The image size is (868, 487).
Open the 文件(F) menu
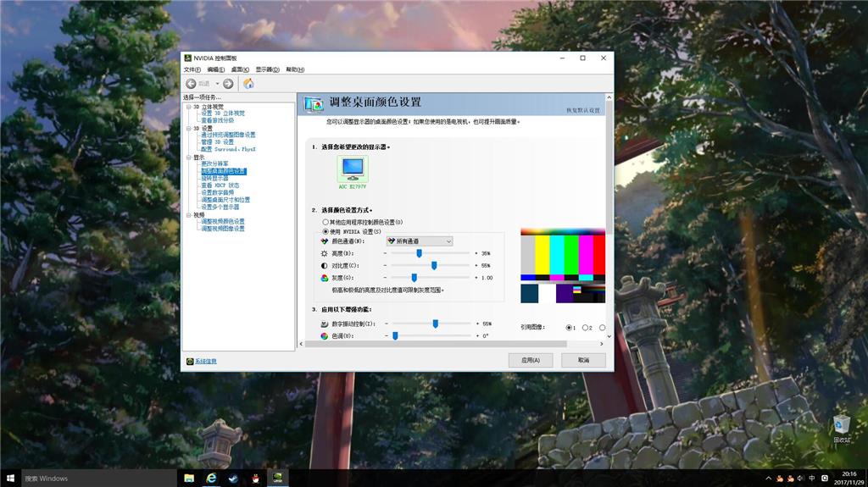coord(192,69)
